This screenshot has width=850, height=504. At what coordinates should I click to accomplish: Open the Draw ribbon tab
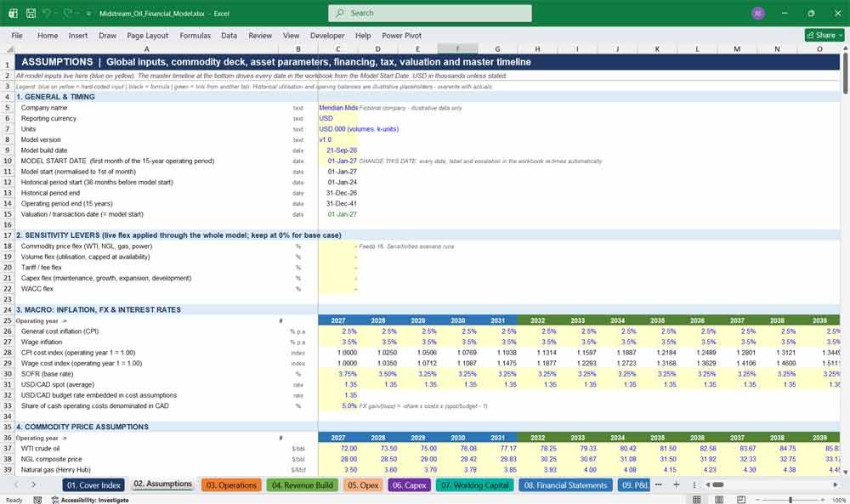click(107, 35)
